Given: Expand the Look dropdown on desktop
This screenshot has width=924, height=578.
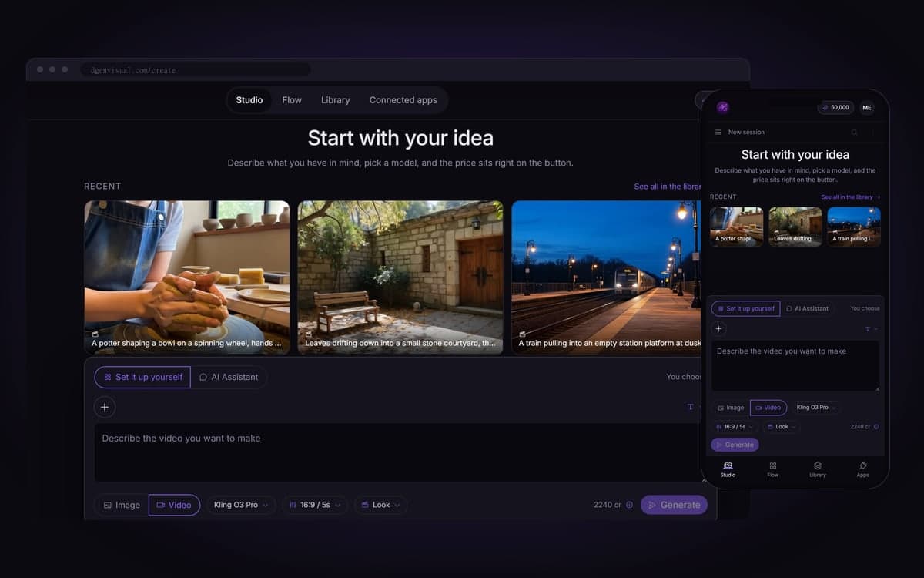Looking at the screenshot, I should pyautogui.click(x=380, y=505).
